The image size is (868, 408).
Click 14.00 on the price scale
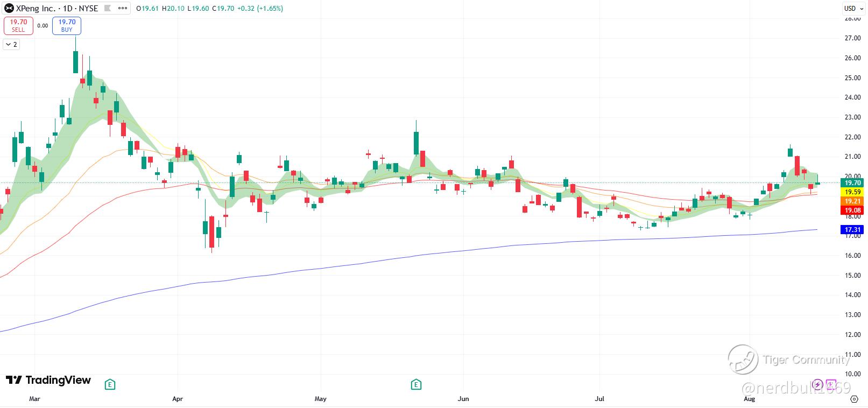(852, 295)
